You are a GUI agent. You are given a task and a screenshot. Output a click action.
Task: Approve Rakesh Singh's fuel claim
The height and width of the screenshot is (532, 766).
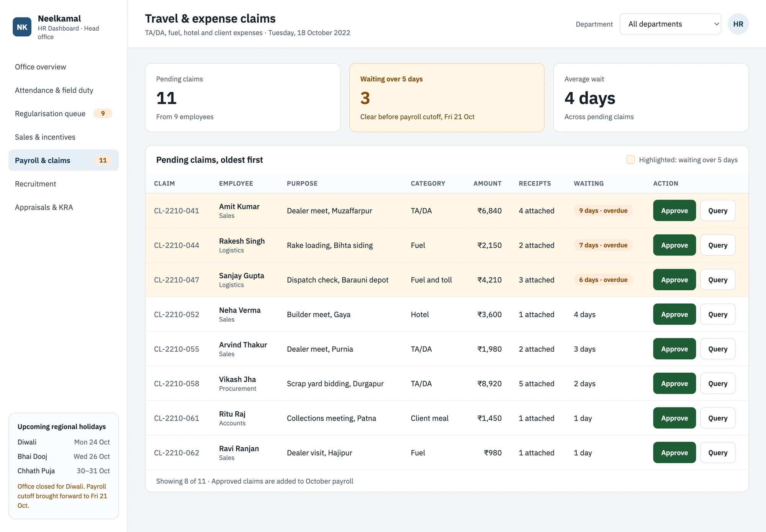point(674,245)
